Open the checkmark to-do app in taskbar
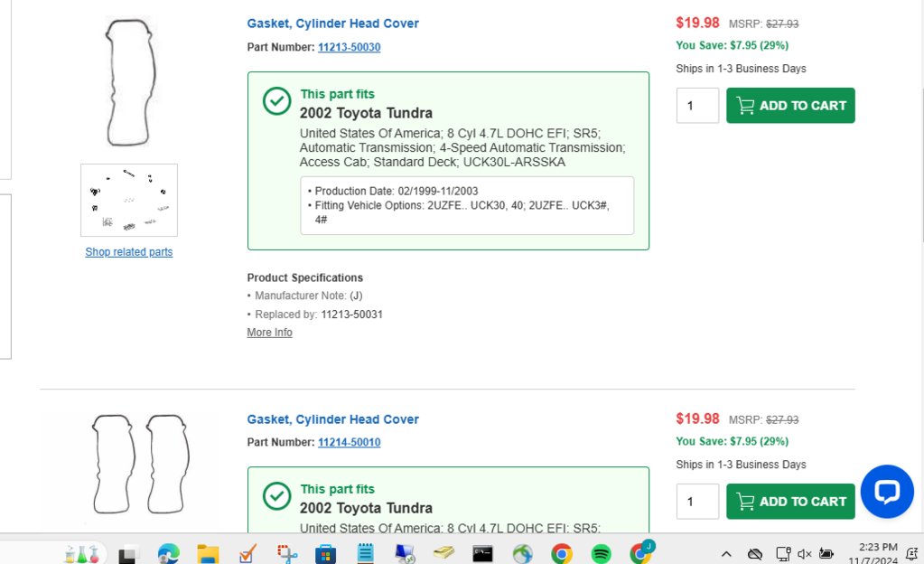Viewport: 924px width, 564px height. tap(247, 553)
